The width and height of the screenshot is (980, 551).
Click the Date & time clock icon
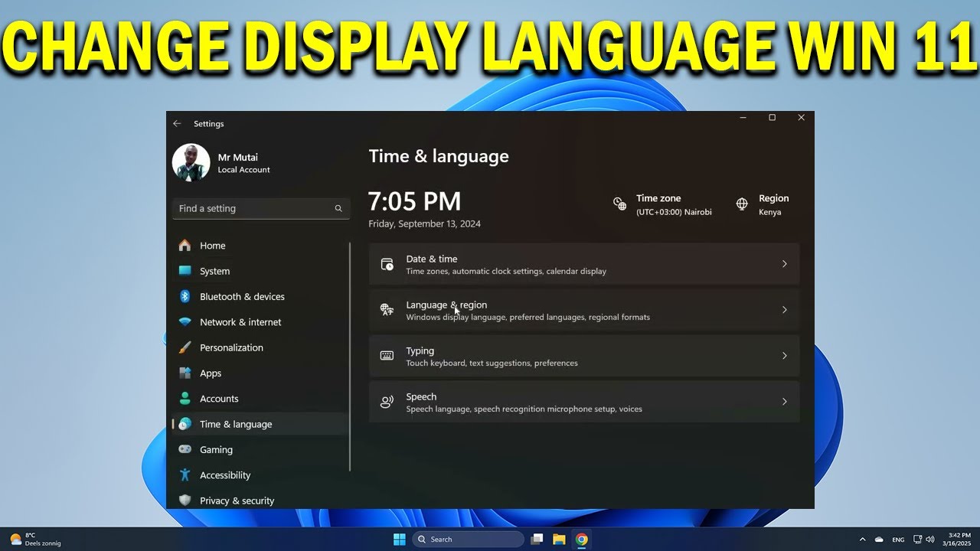click(x=387, y=265)
